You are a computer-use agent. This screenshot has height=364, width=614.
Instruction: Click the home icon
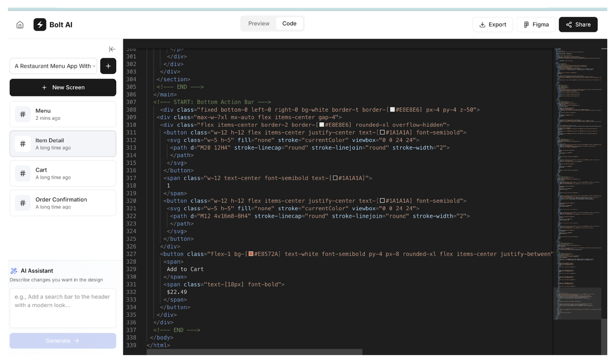pyautogui.click(x=20, y=25)
